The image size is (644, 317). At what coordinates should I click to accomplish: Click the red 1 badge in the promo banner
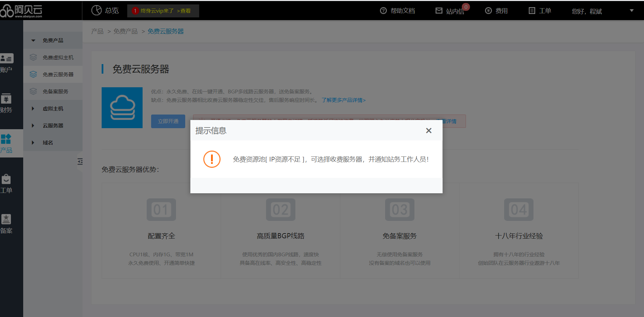pyautogui.click(x=135, y=11)
